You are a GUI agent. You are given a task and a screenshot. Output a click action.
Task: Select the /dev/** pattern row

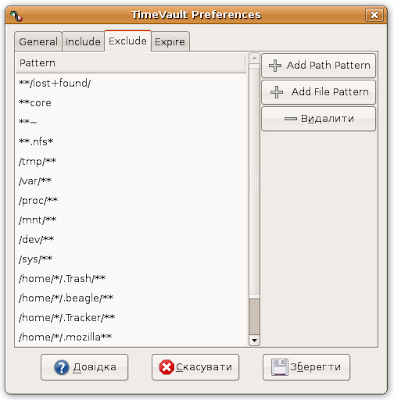[131, 239]
